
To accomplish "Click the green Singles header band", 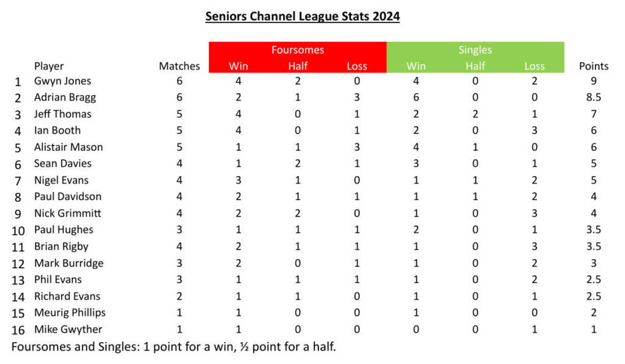I will [x=475, y=50].
